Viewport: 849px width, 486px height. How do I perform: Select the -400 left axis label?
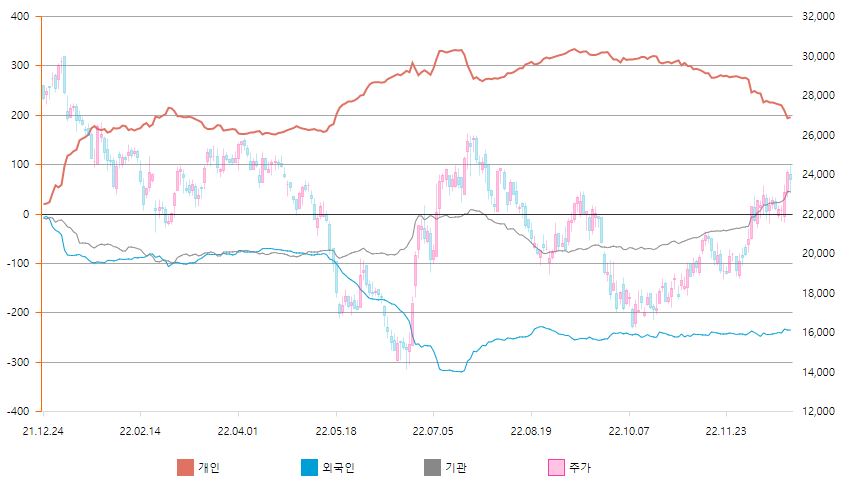point(19,411)
